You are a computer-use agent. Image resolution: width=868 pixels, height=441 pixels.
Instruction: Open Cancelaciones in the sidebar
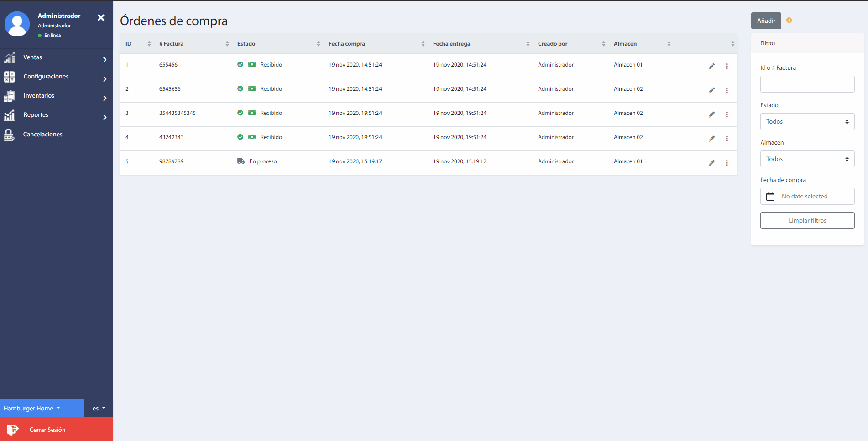pyautogui.click(x=42, y=135)
